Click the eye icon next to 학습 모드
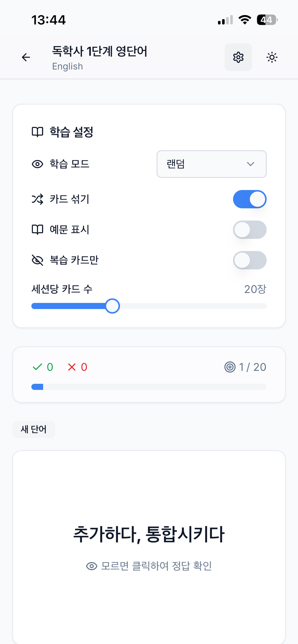The width and height of the screenshot is (298, 644). pos(37,164)
